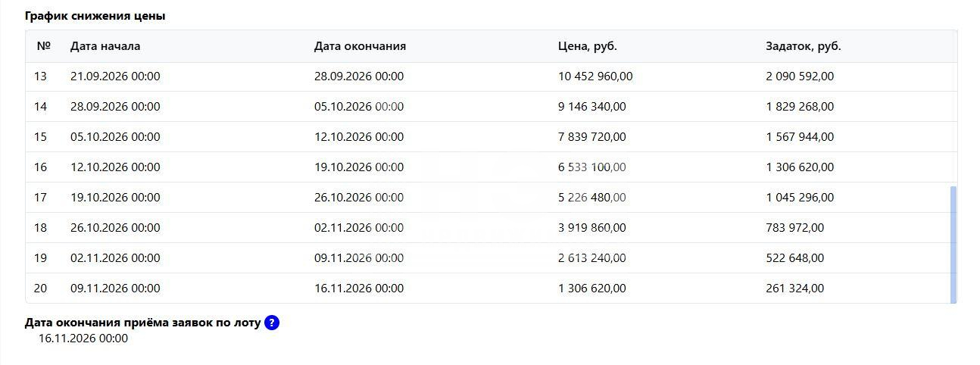Image resolution: width=980 pixels, height=365 pixels.
Task: Select row number 15 cell
Action: coord(41,137)
